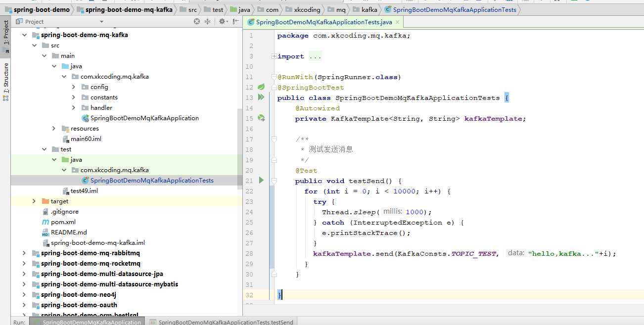
Task: Click the main60.iml file icon
Action: click(x=66, y=139)
